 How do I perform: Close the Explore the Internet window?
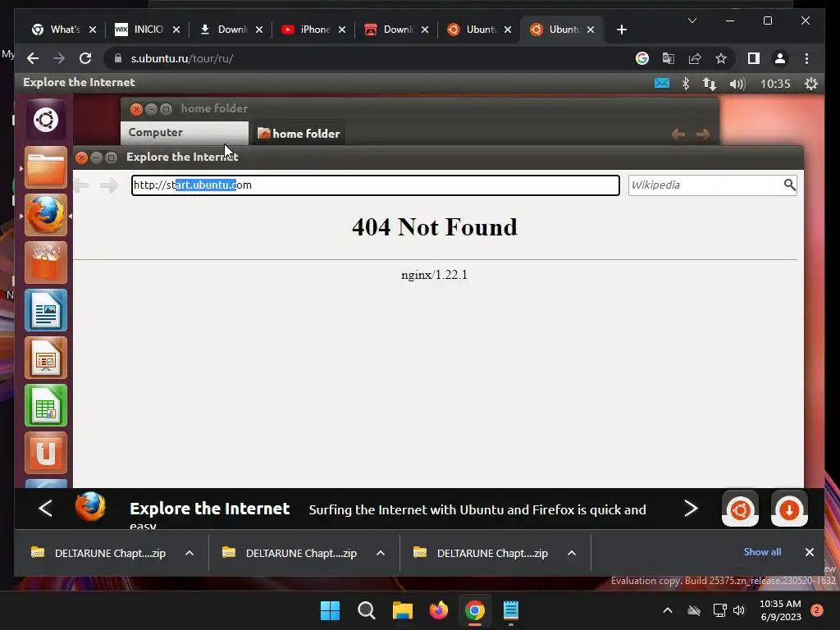coord(81,157)
